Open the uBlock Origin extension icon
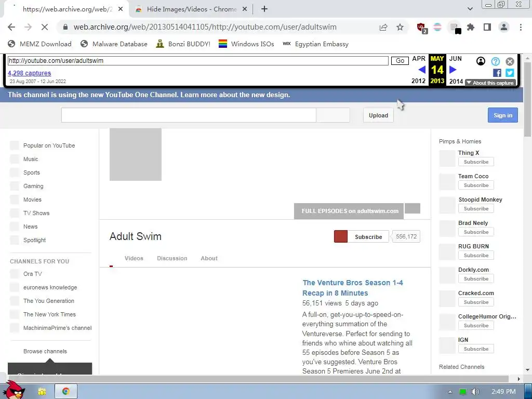The width and height of the screenshot is (532, 399). tap(421, 28)
